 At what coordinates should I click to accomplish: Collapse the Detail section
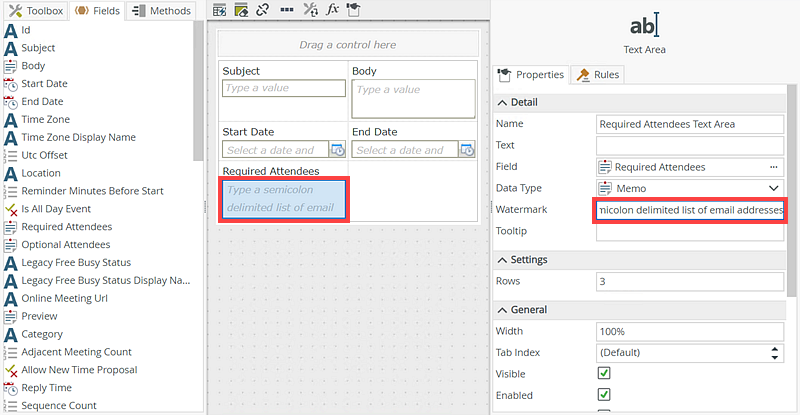click(502, 102)
